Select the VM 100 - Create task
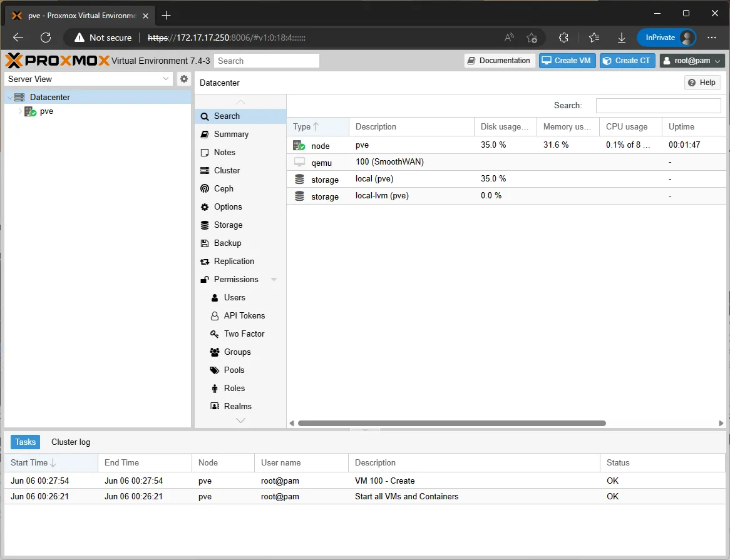The image size is (730, 560). 364,481
